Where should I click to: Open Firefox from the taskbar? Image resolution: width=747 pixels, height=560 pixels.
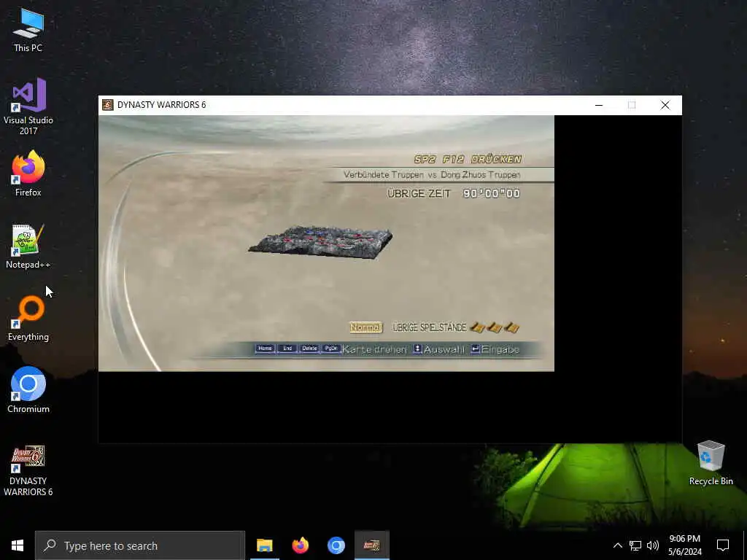(x=300, y=545)
